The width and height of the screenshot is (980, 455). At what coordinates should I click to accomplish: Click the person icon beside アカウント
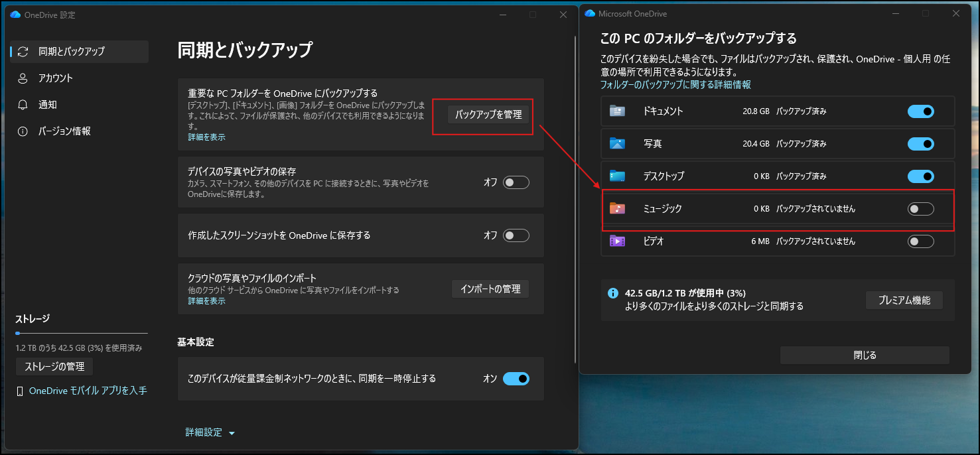click(23, 78)
